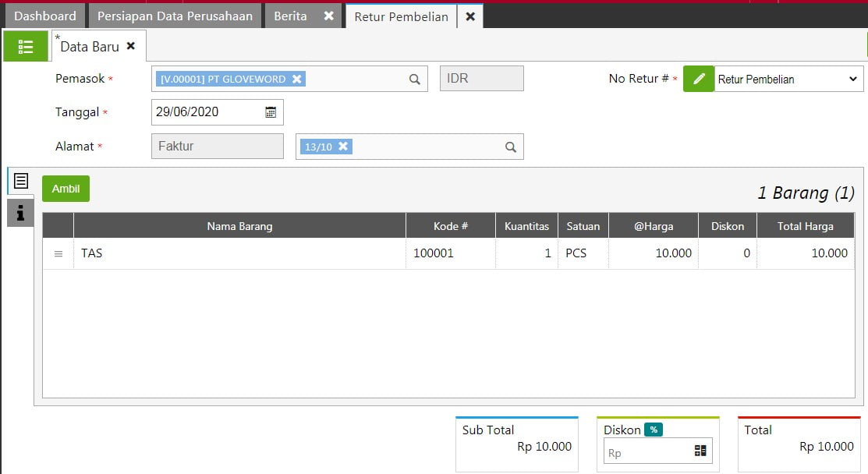Search invoices with magnifier icon

(510, 147)
